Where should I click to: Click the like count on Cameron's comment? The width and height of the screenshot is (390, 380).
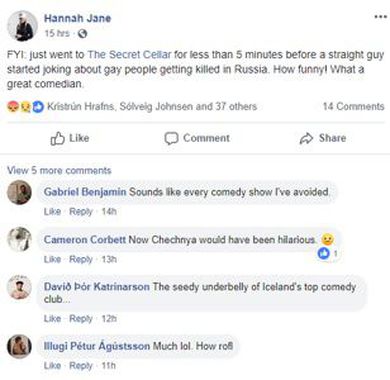click(328, 254)
